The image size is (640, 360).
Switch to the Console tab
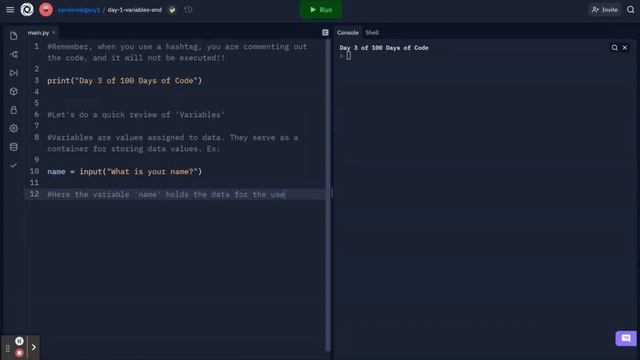click(348, 33)
